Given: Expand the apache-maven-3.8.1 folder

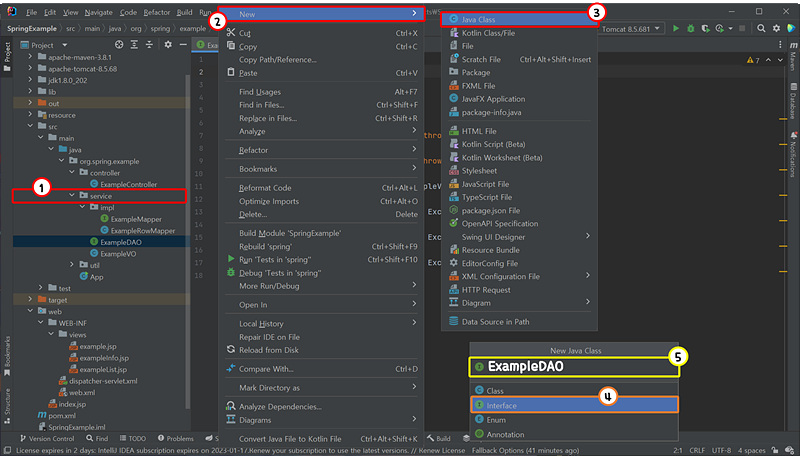Looking at the screenshot, I should coord(30,57).
